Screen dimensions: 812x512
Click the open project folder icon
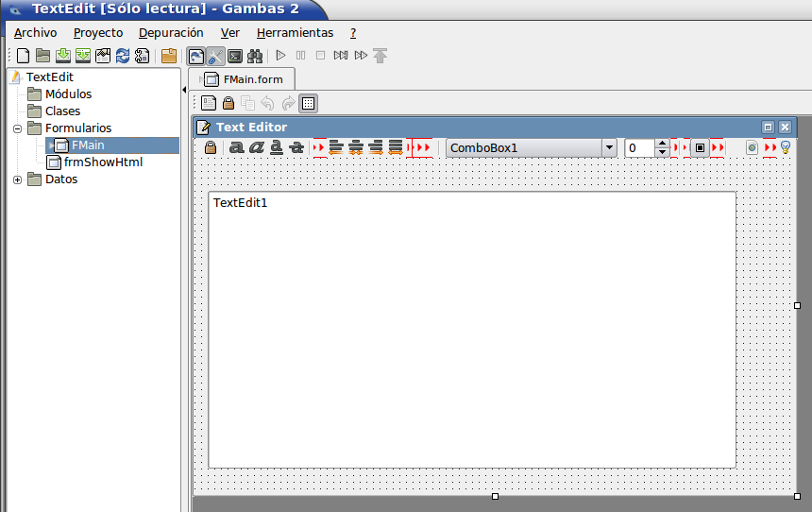[x=43, y=56]
